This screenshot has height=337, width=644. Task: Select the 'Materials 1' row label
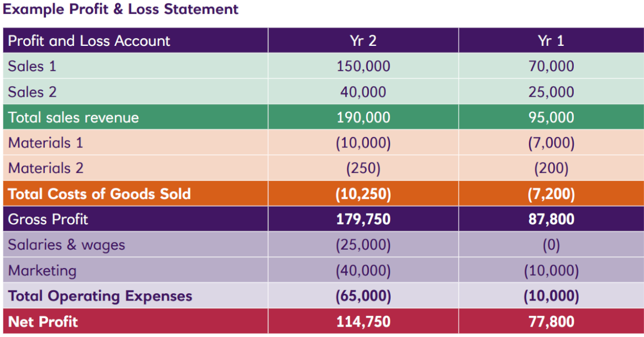(46, 143)
